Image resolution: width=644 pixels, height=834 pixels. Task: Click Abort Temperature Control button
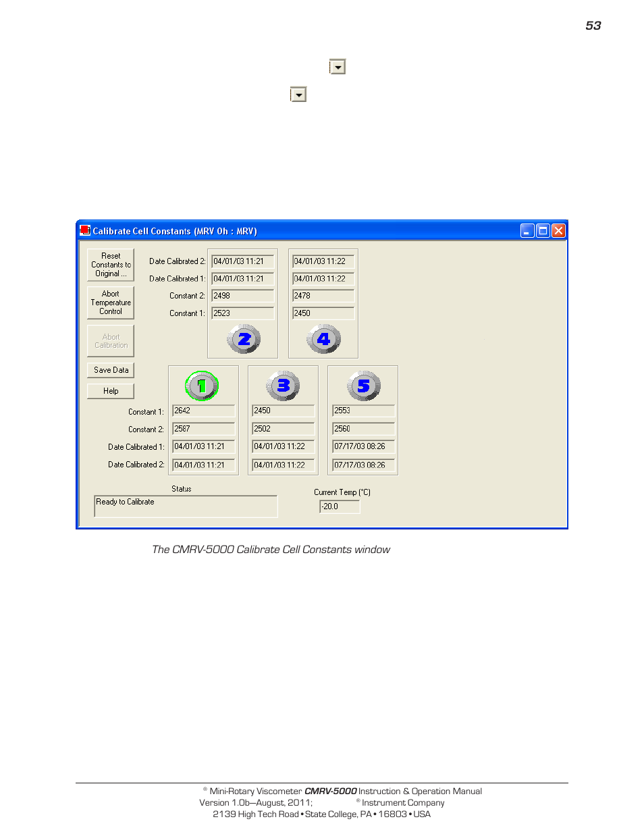[x=111, y=303]
